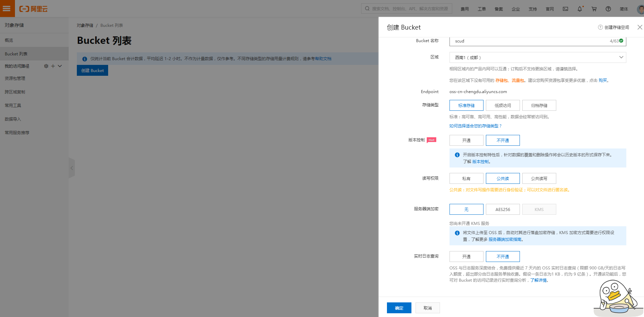Select AES256 server-side encryption
Screen dimensions: 644x317
click(503, 209)
